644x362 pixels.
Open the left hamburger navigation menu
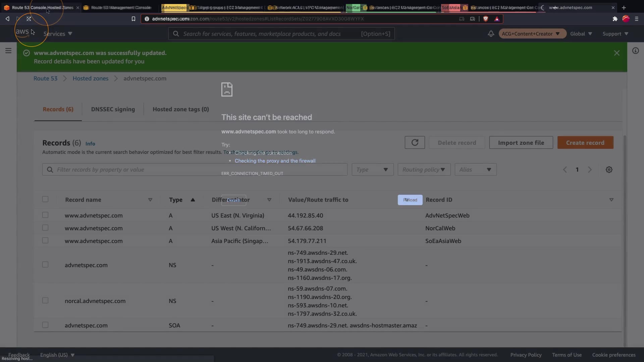coord(8,51)
